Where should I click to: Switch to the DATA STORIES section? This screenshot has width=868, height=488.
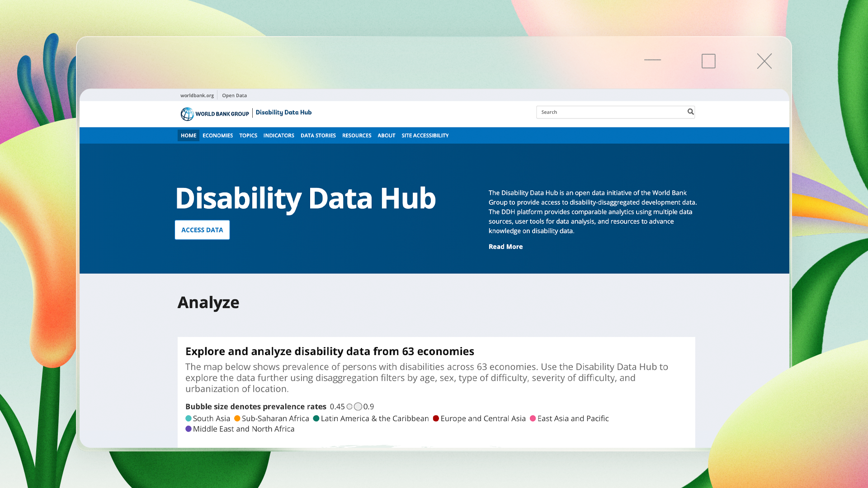pos(318,136)
